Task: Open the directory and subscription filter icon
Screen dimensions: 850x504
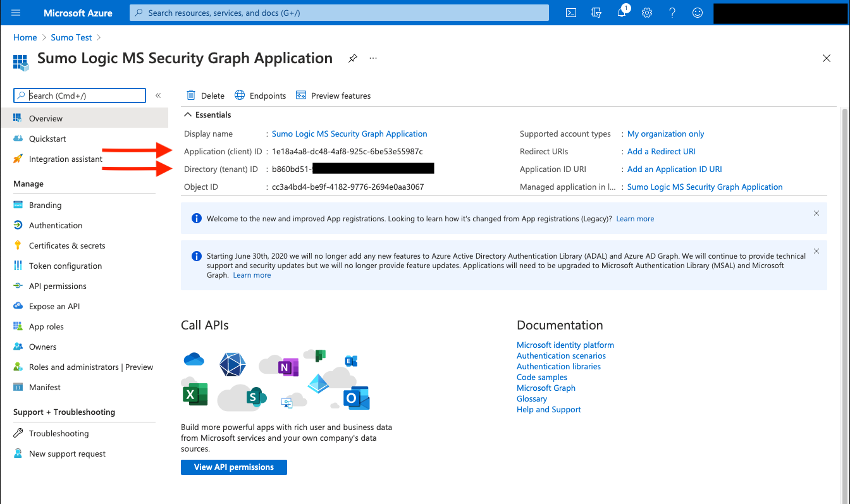Action: [x=596, y=13]
